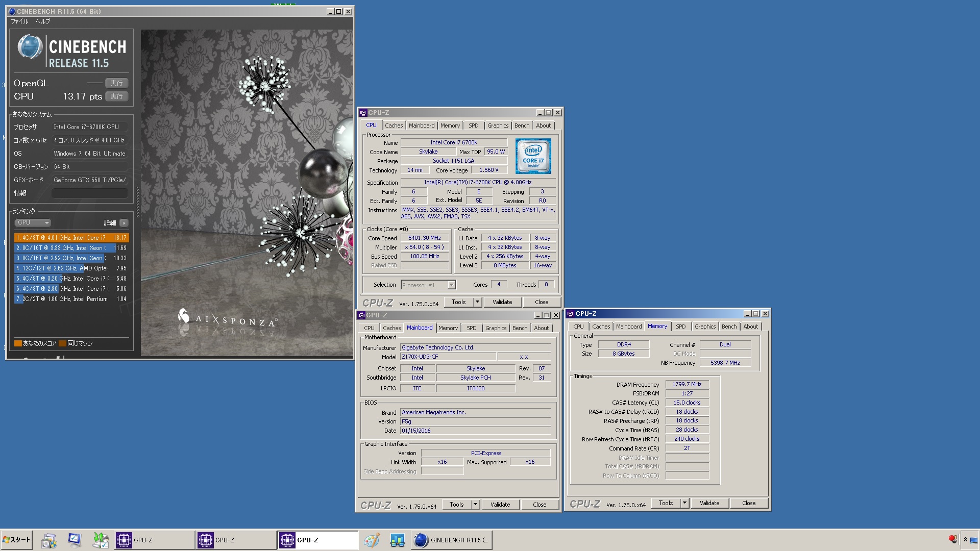Open Graphics tab in the Memory CPU-Z window

click(705, 327)
